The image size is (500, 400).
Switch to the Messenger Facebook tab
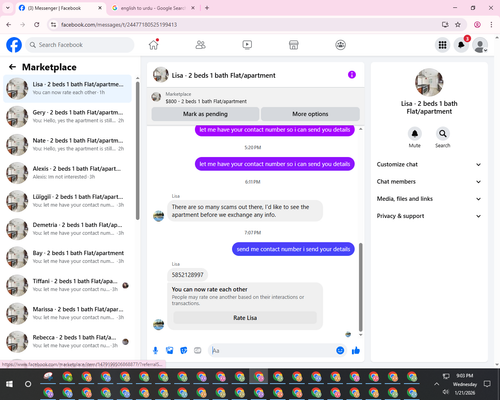(60, 8)
